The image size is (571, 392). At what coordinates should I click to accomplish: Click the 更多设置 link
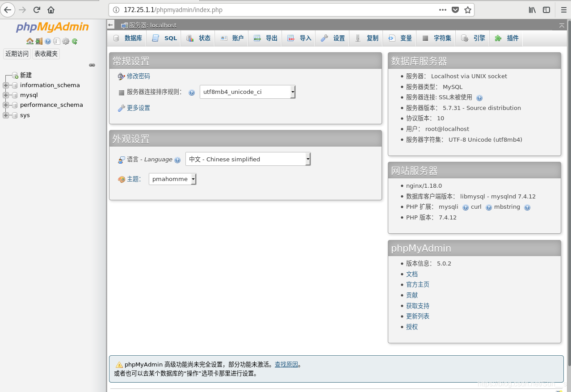click(139, 108)
